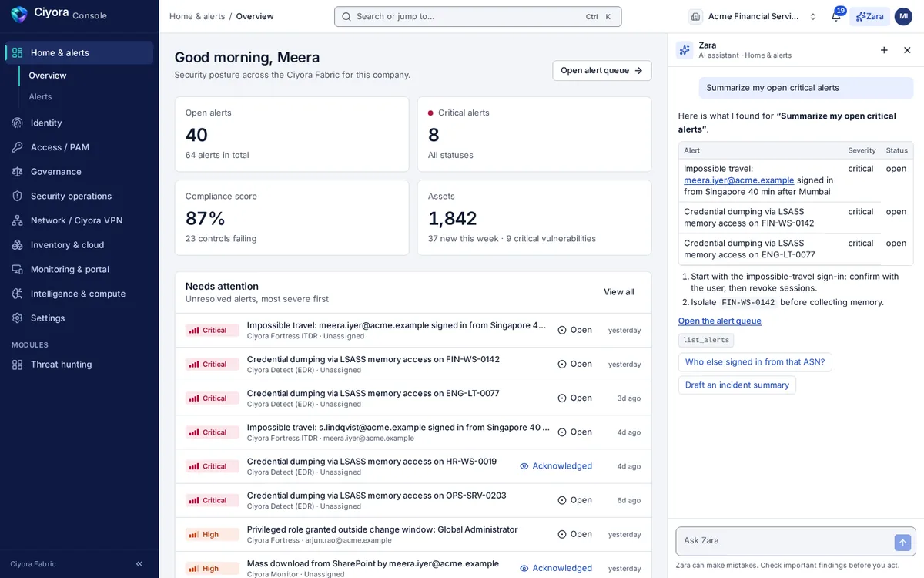Open the Assets 1,842 card
The height and width of the screenshot is (578, 924).
pos(534,217)
